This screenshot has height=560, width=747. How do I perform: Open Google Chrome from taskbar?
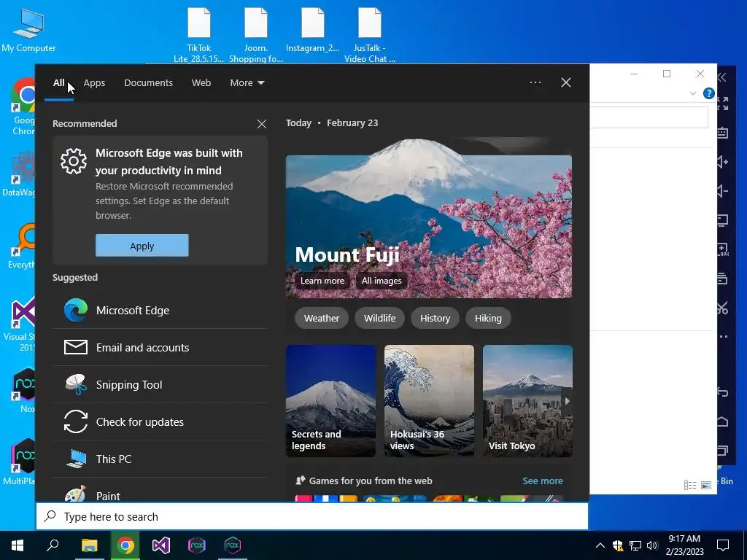[125, 545]
